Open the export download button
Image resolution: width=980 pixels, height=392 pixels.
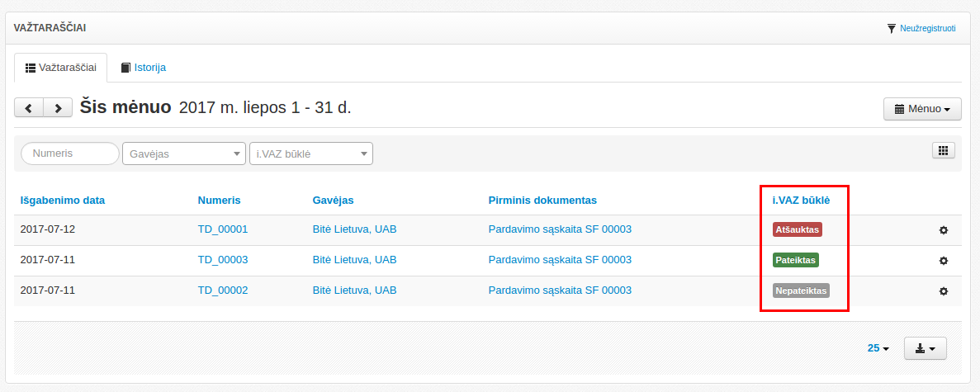925,348
